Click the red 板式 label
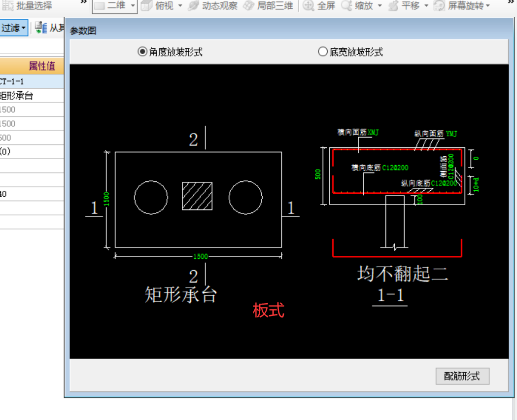Screen dimensions: 517x420 coord(269,310)
